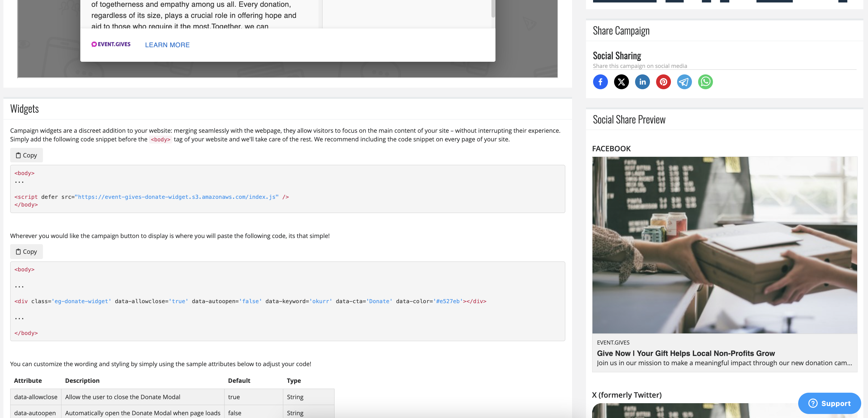The image size is (868, 418).
Task: Click the EVENT.GIVES logo in preview
Action: point(111,44)
